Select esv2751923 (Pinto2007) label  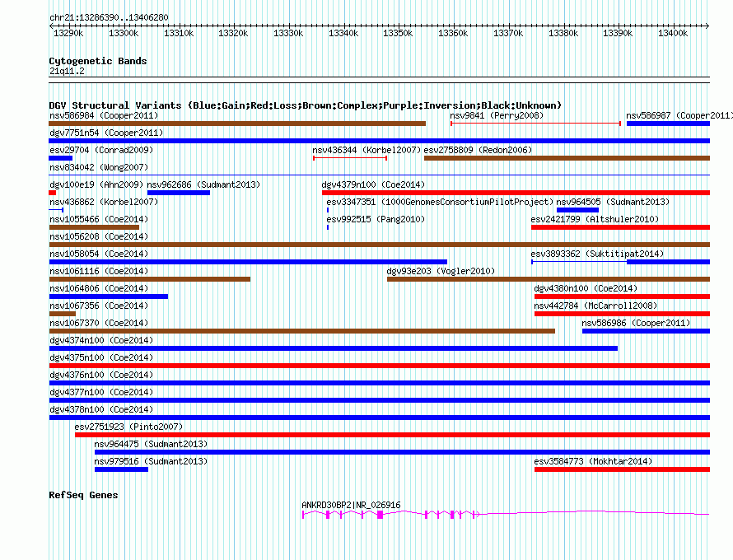click(x=128, y=427)
